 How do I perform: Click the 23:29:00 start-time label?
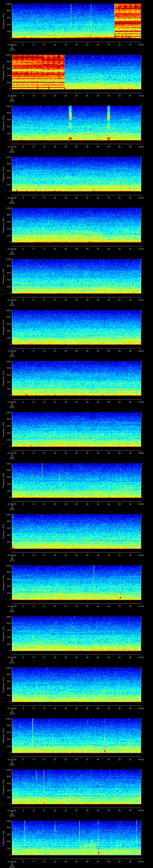click(12, 44)
